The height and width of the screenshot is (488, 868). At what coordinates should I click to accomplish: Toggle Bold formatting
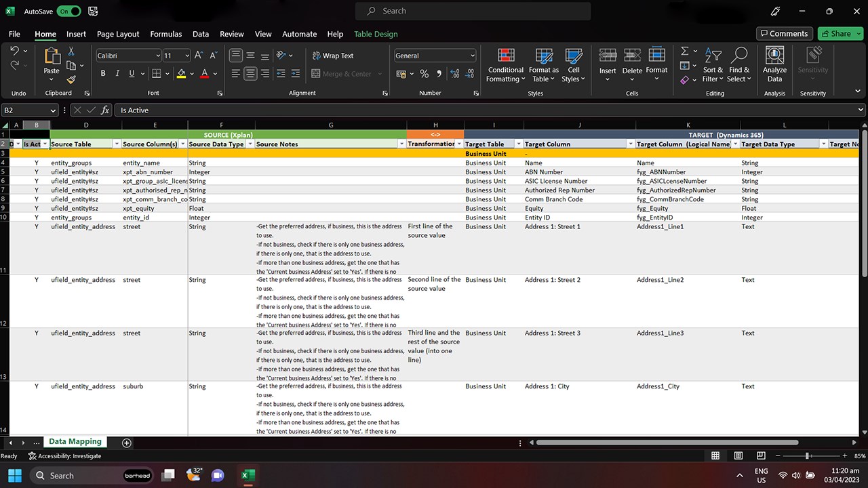103,73
